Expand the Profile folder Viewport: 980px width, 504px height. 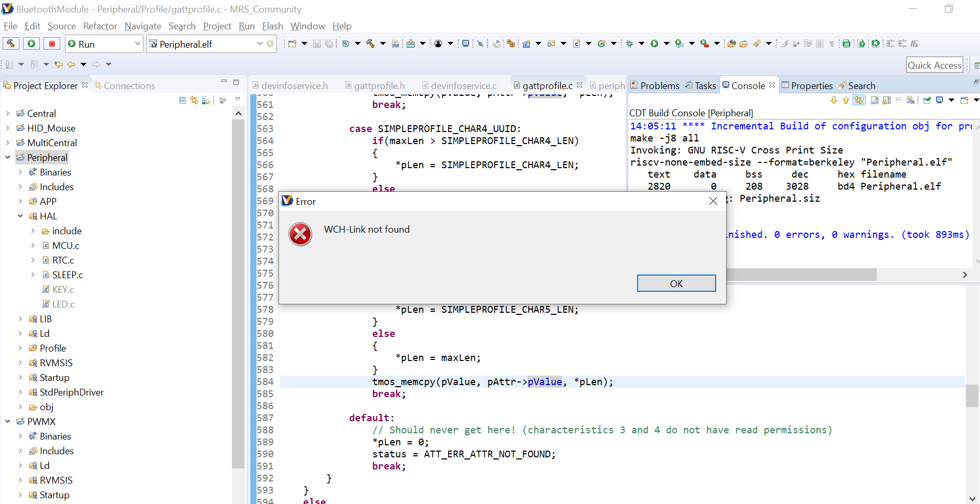tap(20, 348)
